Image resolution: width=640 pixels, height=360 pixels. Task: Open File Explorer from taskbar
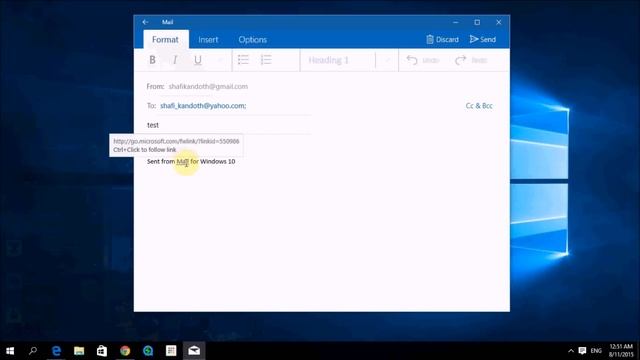coord(79,351)
